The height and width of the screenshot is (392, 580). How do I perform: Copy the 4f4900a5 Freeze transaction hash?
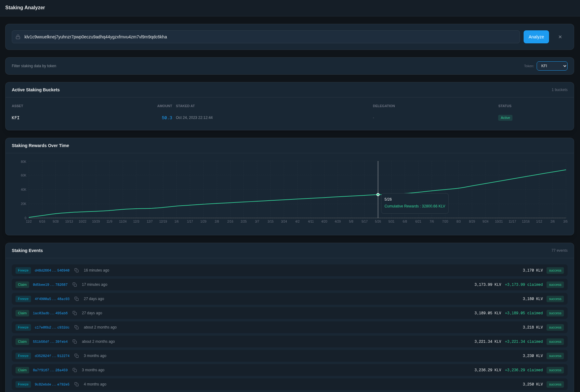[x=77, y=299]
